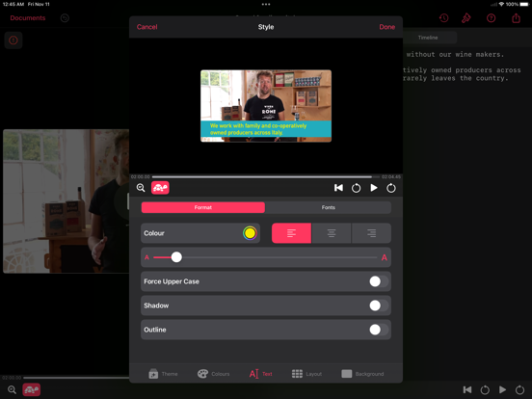This screenshot has width=532, height=399.
Task: Click the brush style icon in top toolbar
Action: (466, 18)
